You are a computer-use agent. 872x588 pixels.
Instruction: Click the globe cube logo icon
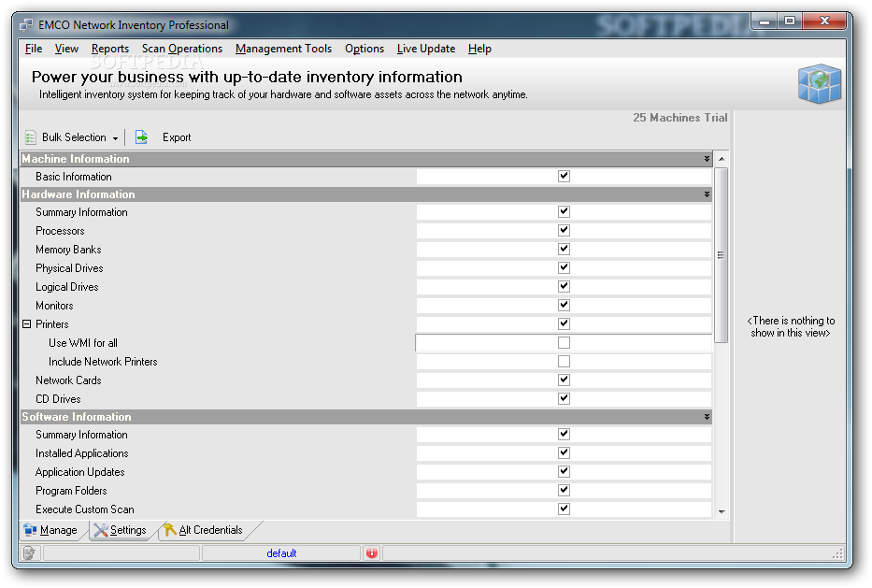[x=819, y=83]
